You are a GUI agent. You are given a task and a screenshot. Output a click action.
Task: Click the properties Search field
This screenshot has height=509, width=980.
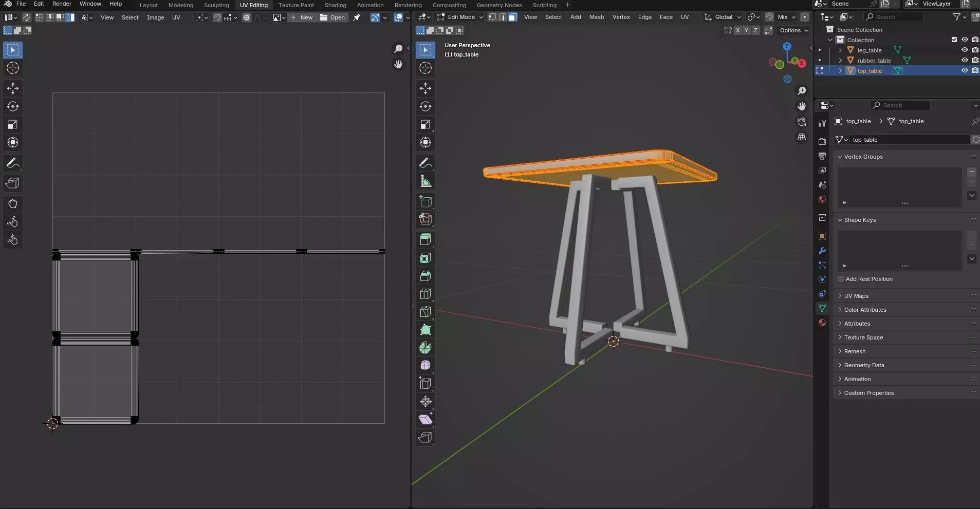tap(900, 105)
